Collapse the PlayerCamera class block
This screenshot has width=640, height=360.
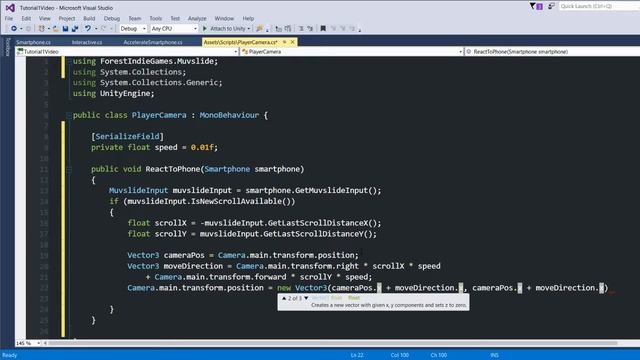(69, 116)
